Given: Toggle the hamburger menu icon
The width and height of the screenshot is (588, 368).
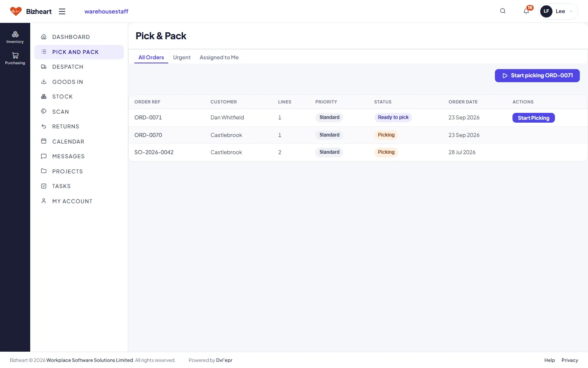Looking at the screenshot, I should pos(62,11).
